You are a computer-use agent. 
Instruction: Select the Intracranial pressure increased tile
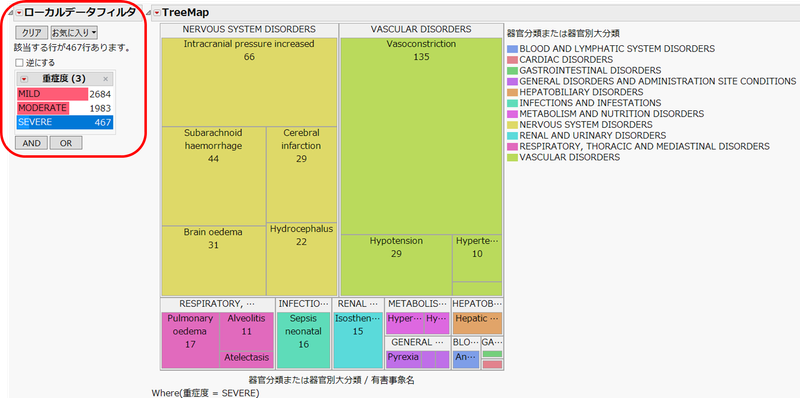click(x=249, y=82)
